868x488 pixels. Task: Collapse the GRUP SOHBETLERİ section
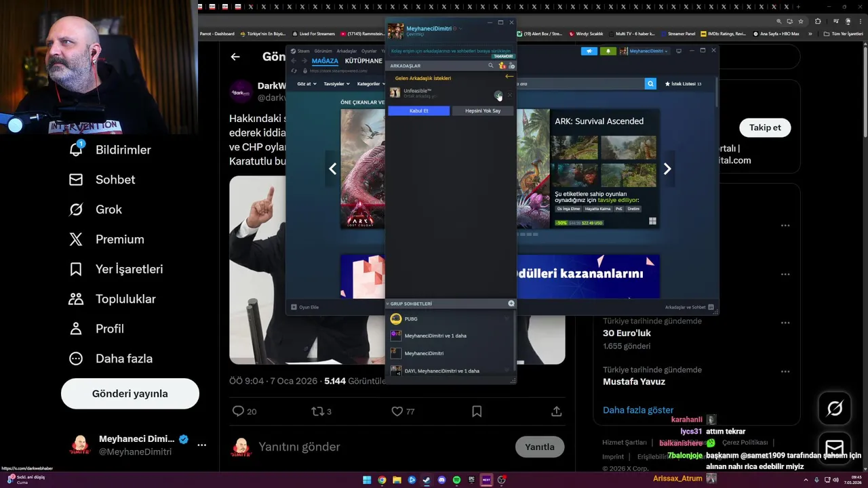coord(388,304)
